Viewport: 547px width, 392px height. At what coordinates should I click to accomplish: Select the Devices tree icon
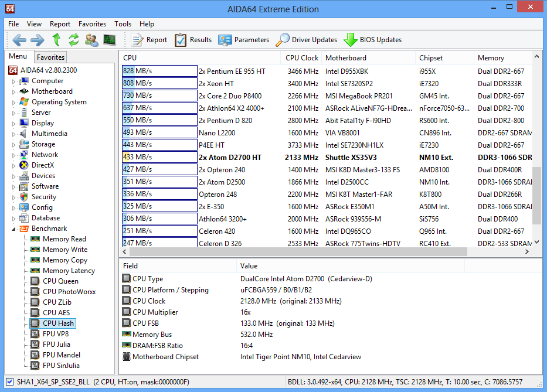point(24,176)
